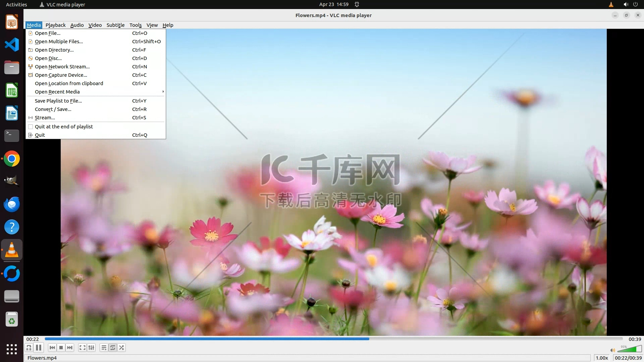
Task: Check Quit at the end of playlist
Action: pyautogui.click(x=64, y=127)
